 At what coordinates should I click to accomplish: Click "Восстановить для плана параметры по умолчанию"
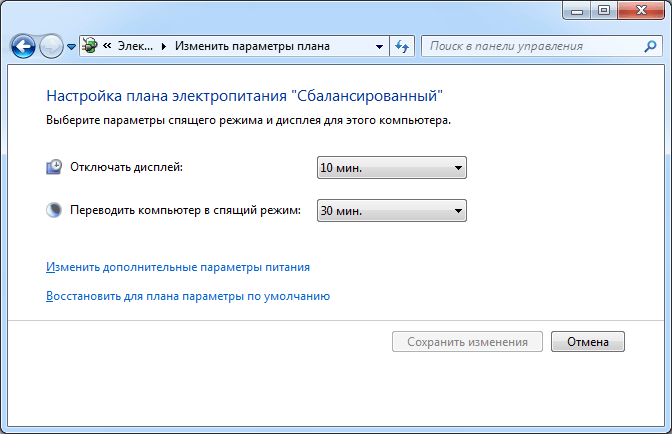188,296
